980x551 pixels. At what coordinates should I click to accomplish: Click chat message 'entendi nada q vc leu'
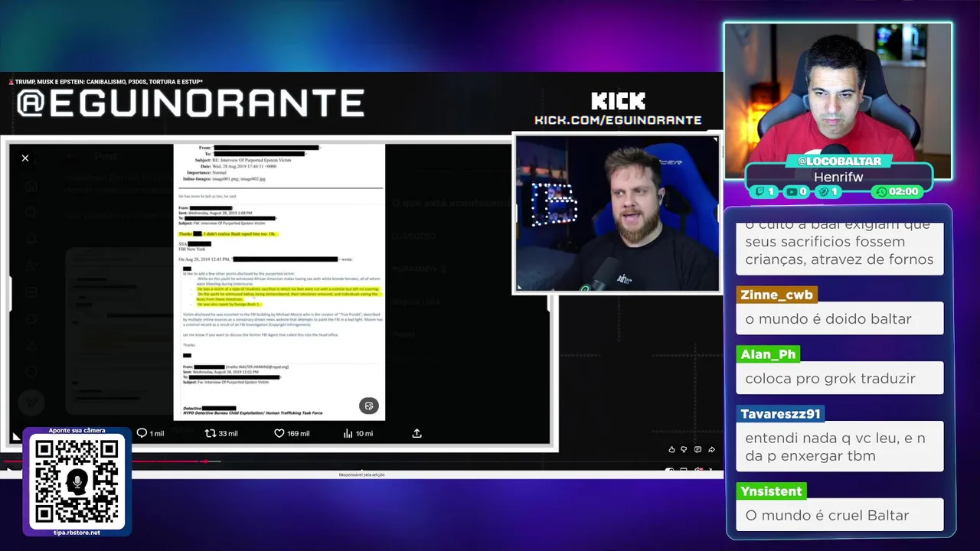pos(839,447)
